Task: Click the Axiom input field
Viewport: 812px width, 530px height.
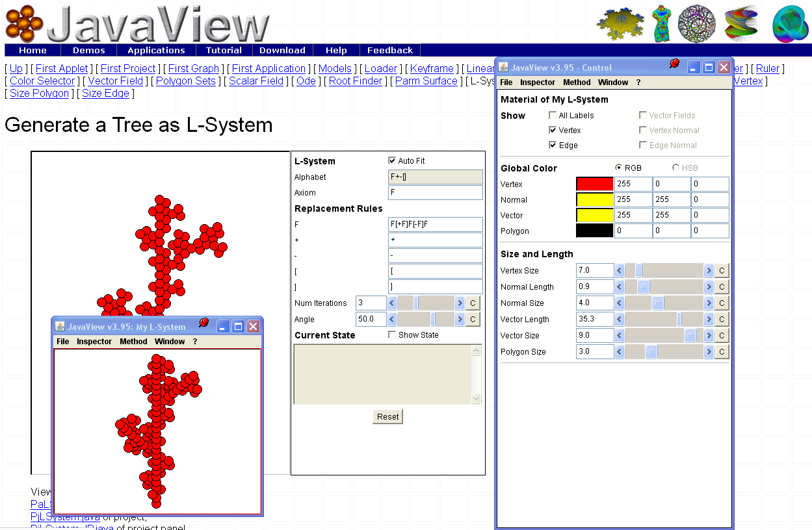Action: 436,192
